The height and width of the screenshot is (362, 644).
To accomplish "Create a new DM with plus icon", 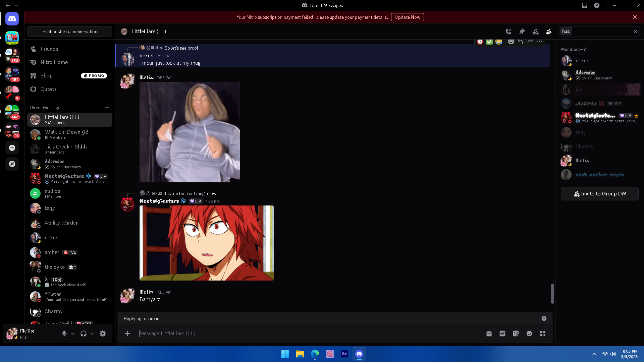I will point(107,108).
